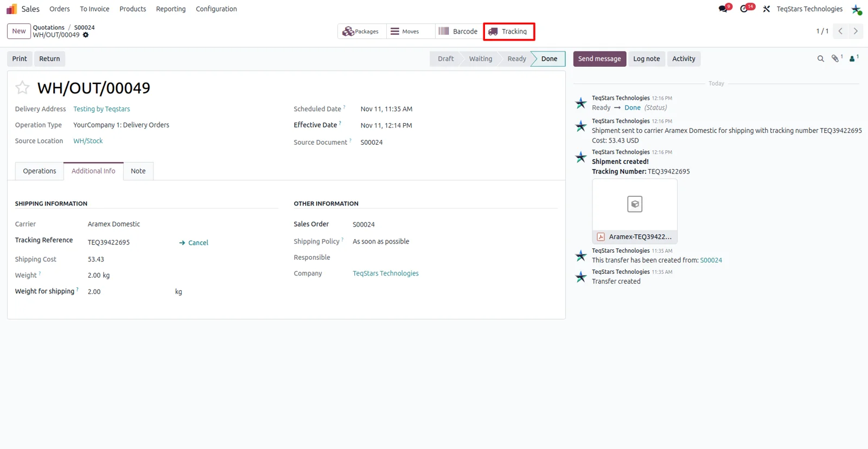Open the Tracking smart button
868x449 pixels.
(x=509, y=31)
